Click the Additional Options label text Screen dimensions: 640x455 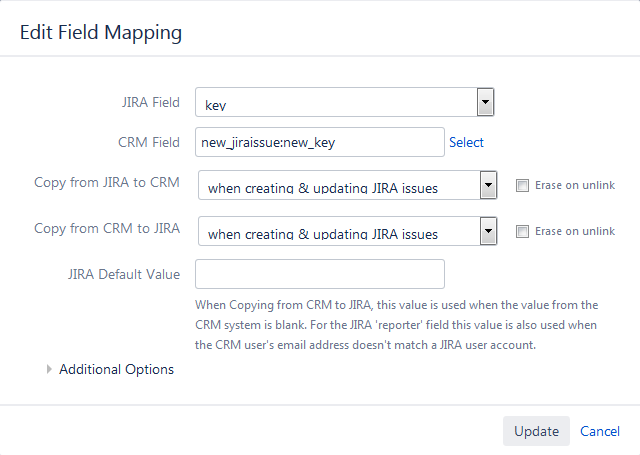click(x=116, y=370)
